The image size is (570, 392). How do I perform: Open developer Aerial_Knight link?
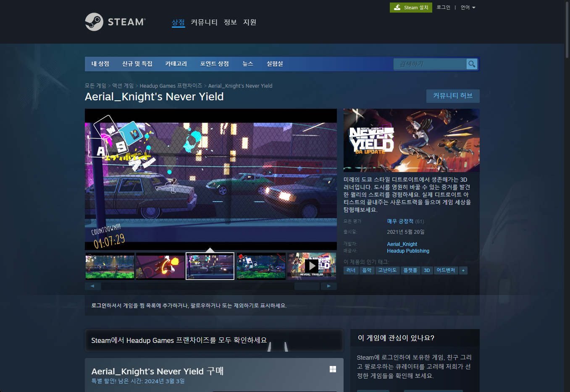(x=402, y=244)
